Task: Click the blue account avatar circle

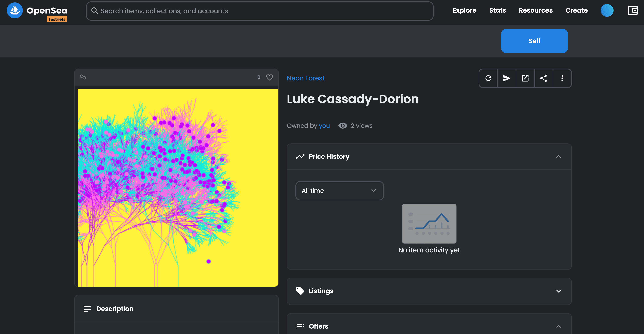Action: pos(607,10)
